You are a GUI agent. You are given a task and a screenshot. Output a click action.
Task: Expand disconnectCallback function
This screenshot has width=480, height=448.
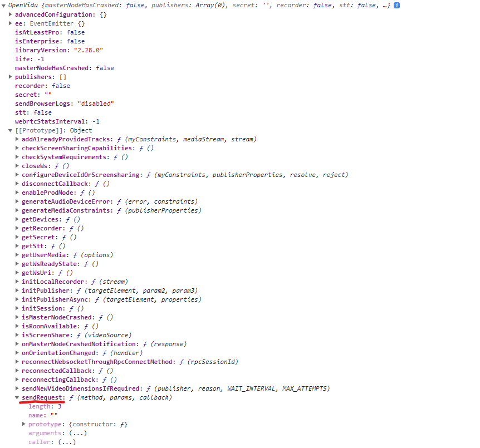click(x=17, y=184)
